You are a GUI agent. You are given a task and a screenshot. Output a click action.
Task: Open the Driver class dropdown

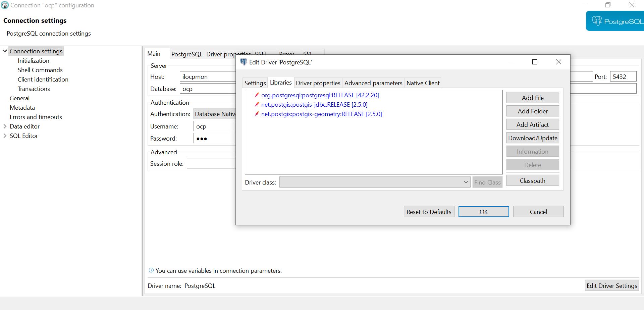(x=466, y=182)
